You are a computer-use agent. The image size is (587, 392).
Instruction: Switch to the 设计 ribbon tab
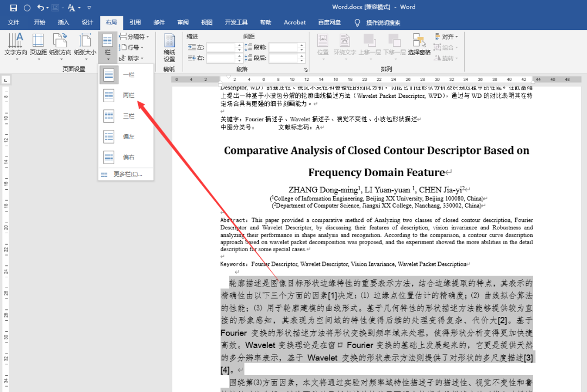(x=87, y=22)
